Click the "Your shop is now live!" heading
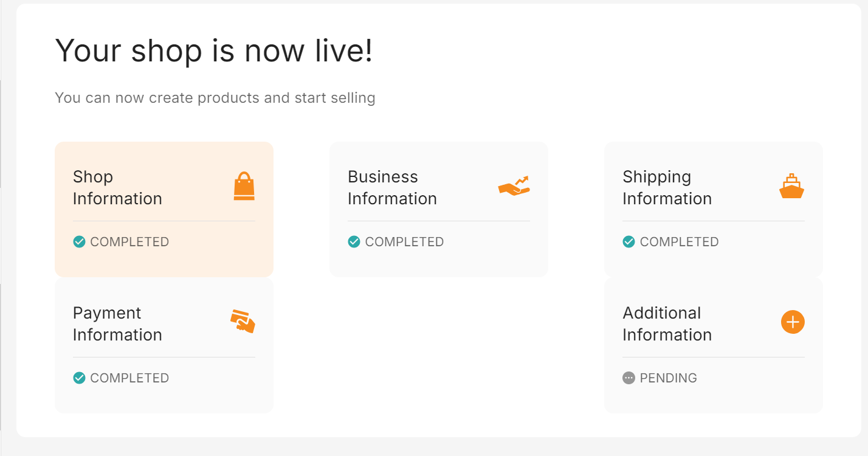868x456 pixels. click(214, 50)
